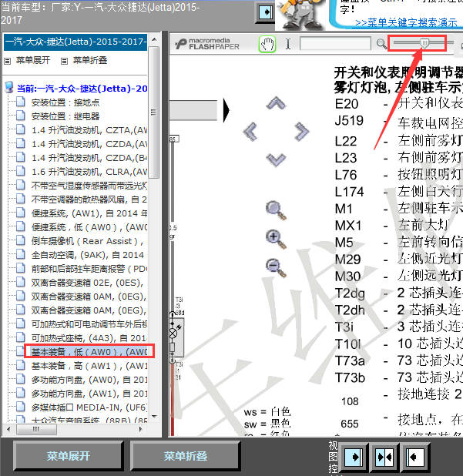Screen dimensions: 463x476
Task: Click the right-arrow view control button
Action: click(354, 456)
